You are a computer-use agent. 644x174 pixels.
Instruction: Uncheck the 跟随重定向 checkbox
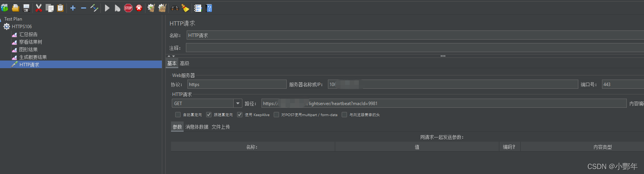point(209,115)
